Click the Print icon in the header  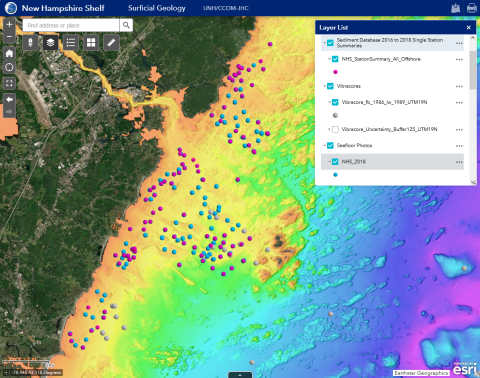click(x=472, y=8)
